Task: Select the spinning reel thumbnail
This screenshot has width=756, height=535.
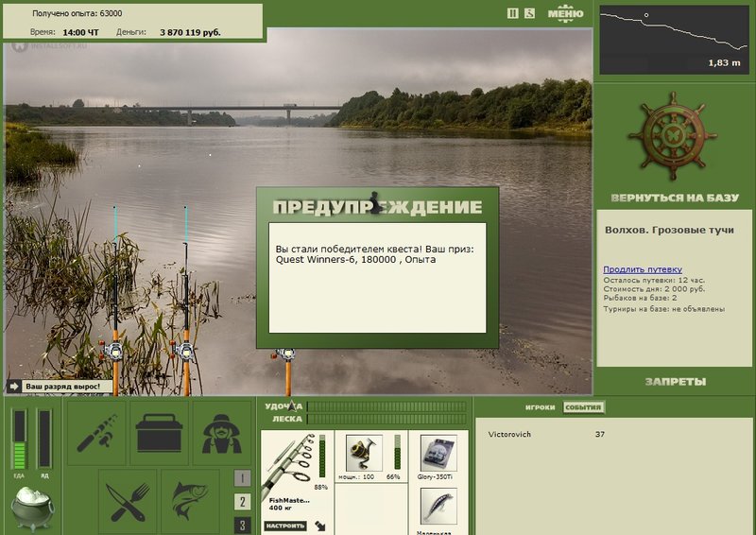Action: pyautogui.click(x=364, y=453)
